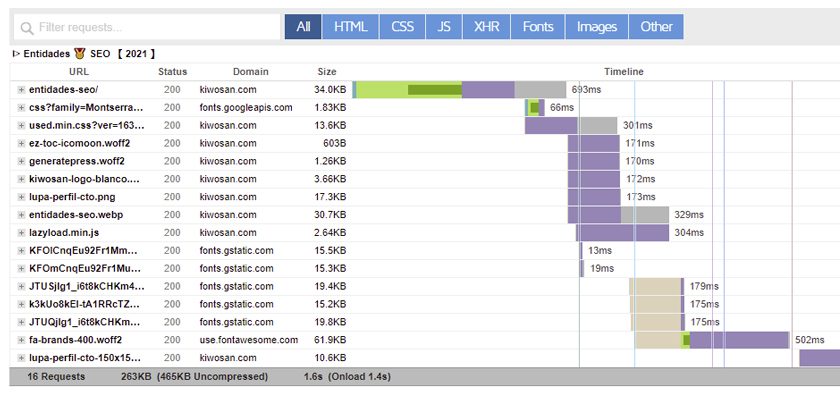Expand the lupa-perfil-cto.png request row

[x=21, y=197]
